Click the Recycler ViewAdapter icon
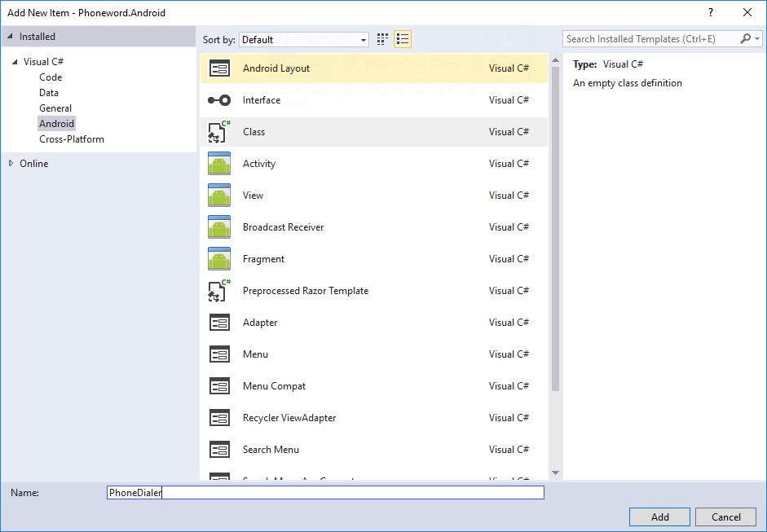Screen dimensions: 767x532 click(x=219, y=418)
